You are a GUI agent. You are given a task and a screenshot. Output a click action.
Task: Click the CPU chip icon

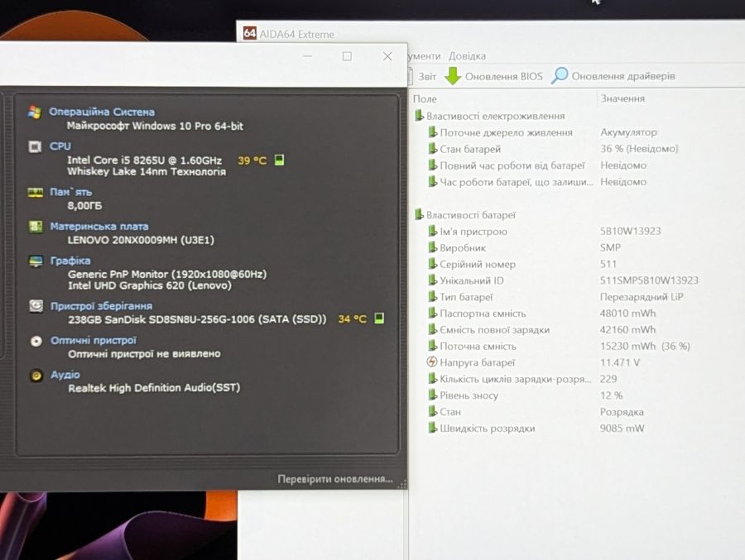(35, 146)
